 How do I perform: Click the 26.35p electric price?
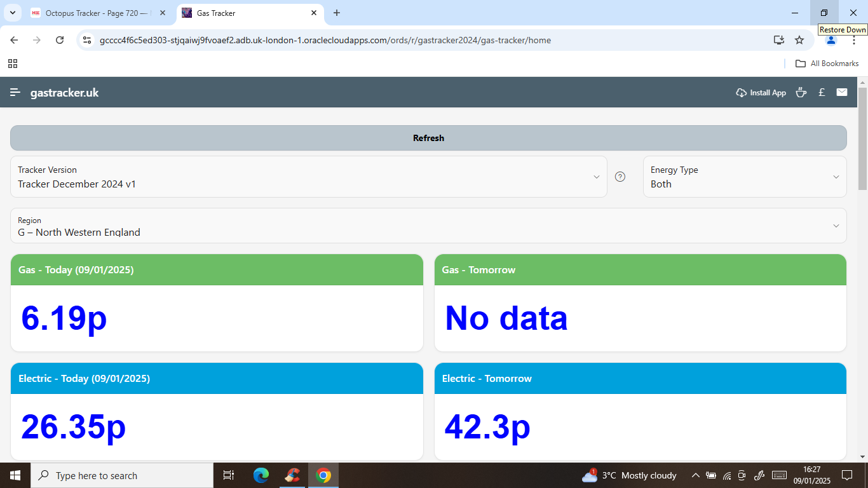pyautogui.click(x=74, y=426)
